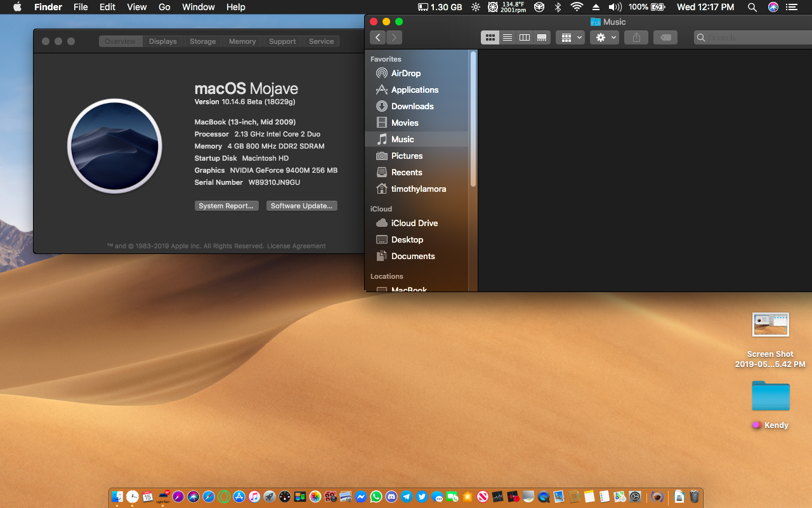
Task: Open the Finder menu
Action: click(x=48, y=7)
